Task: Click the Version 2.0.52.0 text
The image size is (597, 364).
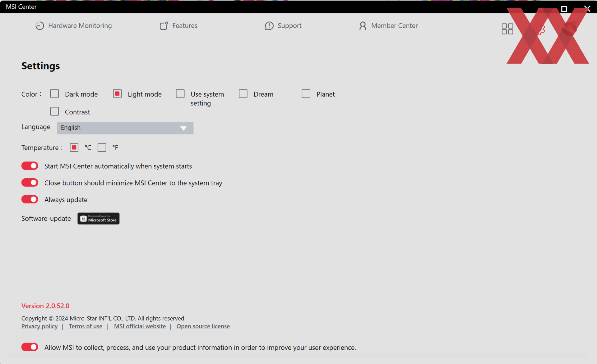Action: (x=45, y=306)
